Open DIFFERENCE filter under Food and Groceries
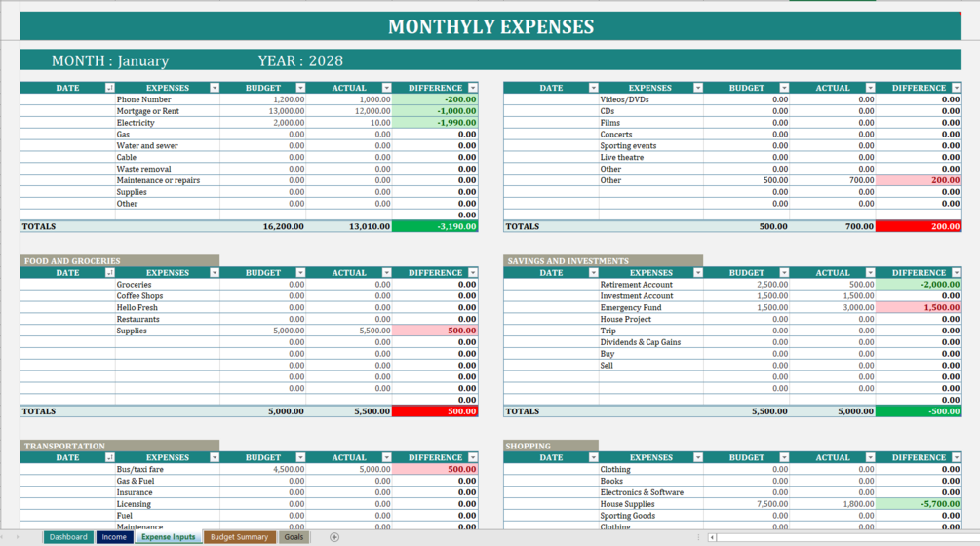Screen dimensions: 980x546 (x=473, y=273)
